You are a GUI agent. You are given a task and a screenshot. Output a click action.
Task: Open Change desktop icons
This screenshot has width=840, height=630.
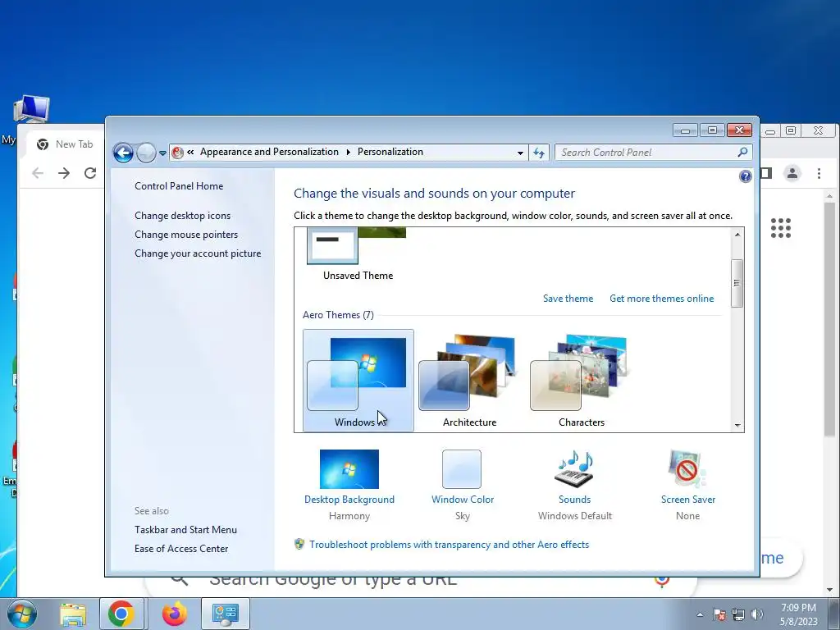[x=183, y=216]
